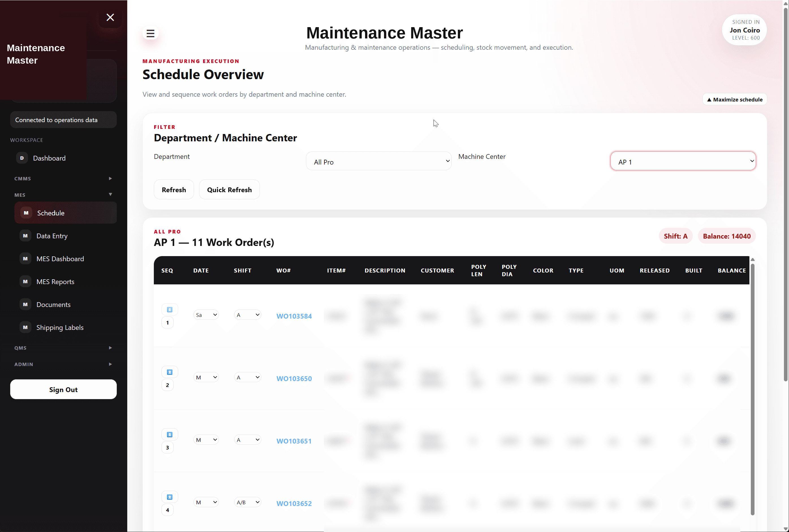Click the signed-in user Jon Coiro badge
789x532 pixels.
click(744, 30)
